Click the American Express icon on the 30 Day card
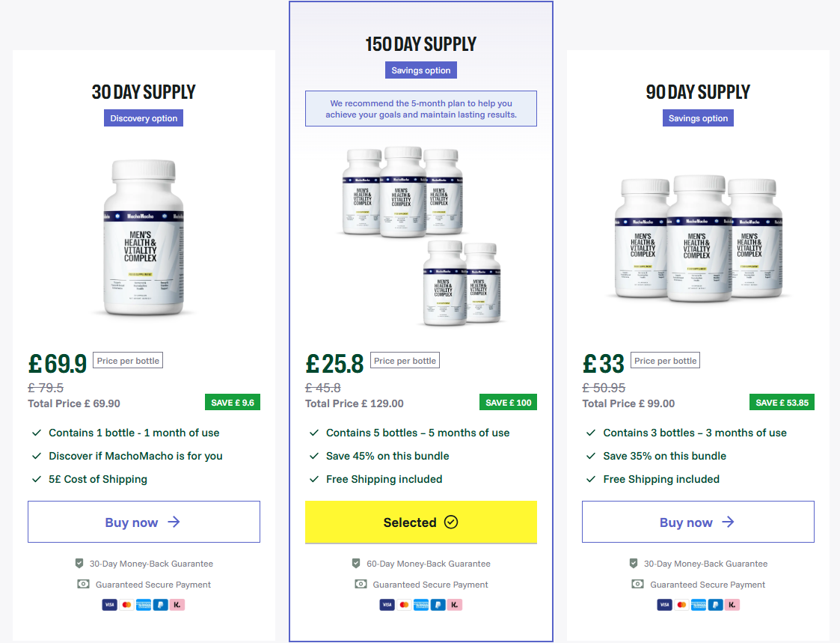 [x=144, y=604]
